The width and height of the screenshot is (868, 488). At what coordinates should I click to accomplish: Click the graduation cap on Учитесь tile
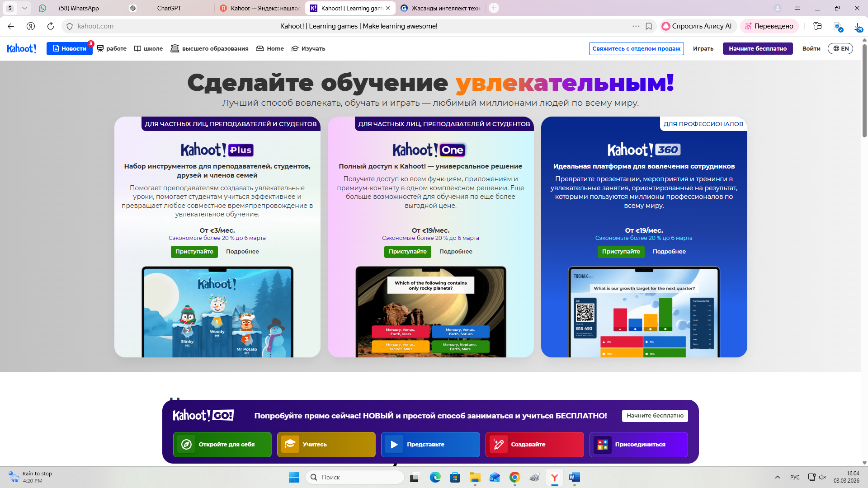290,445
